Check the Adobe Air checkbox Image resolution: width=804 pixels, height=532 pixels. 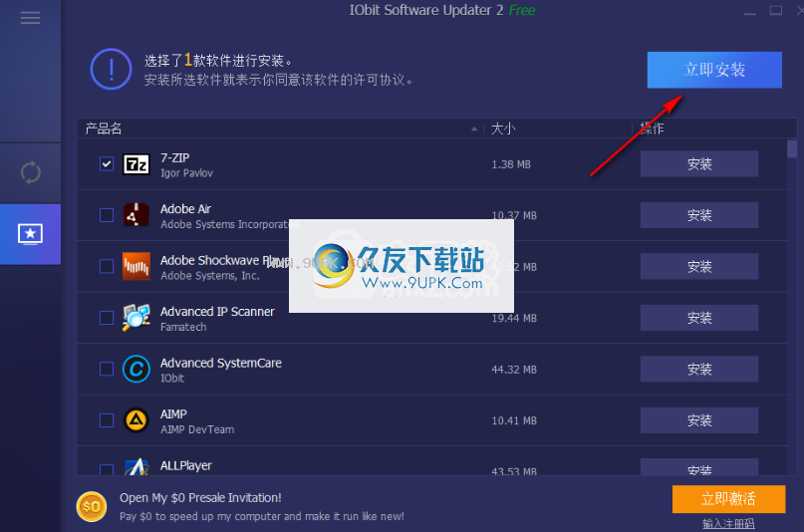pyautogui.click(x=107, y=215)
